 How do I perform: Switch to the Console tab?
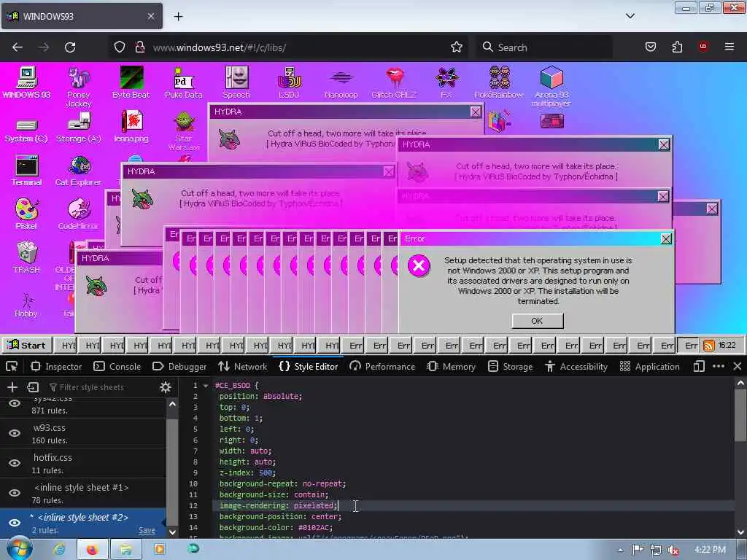click(117, 366)
